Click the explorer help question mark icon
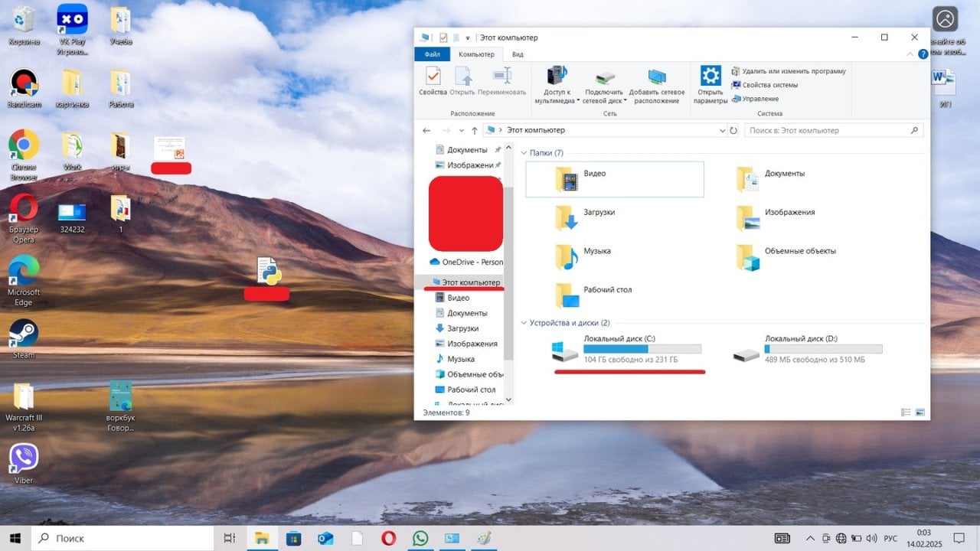Viewport: 980px width, 551px height. [923, 54]
